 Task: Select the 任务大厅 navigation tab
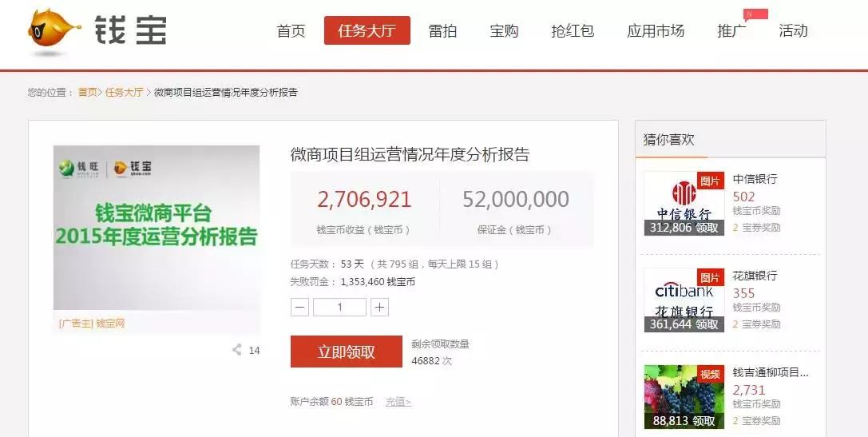(367, 30)
